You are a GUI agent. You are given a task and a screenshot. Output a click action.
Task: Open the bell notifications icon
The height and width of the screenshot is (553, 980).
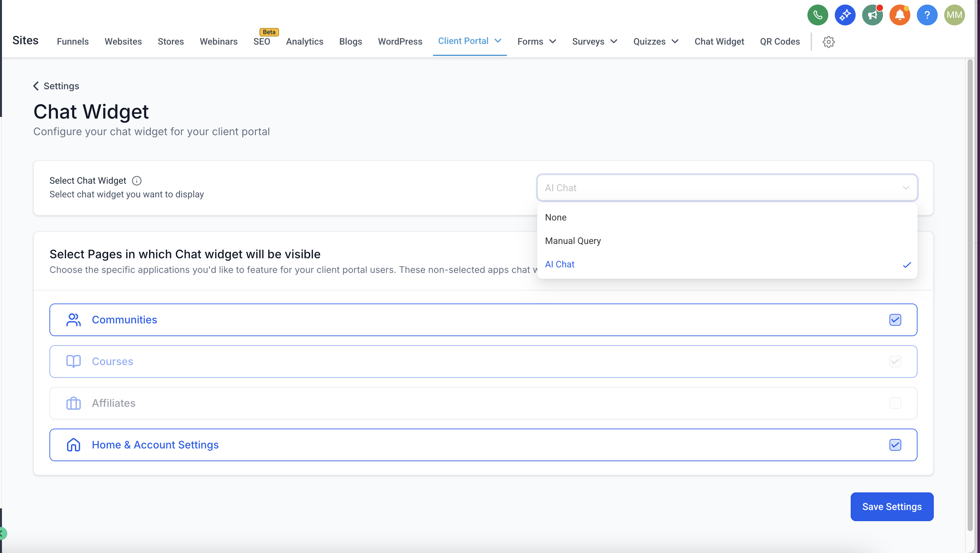pyautogui.click(x=900, y=15)
